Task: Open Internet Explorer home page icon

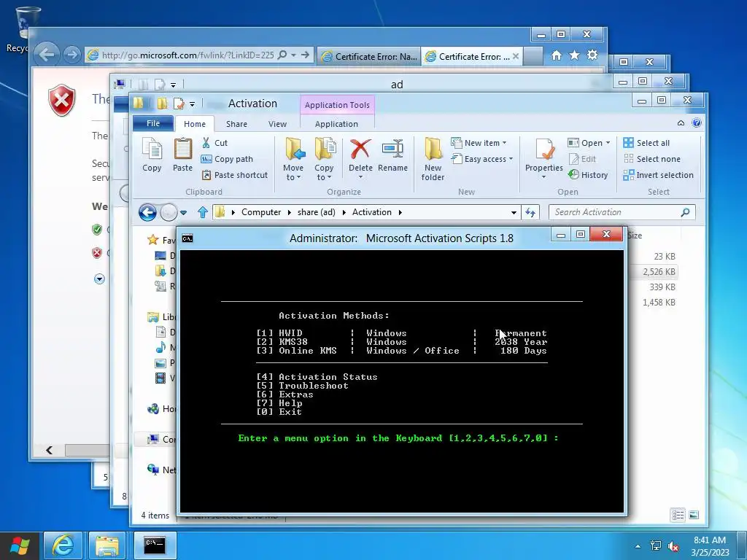Action: click(x=557, y=55)
